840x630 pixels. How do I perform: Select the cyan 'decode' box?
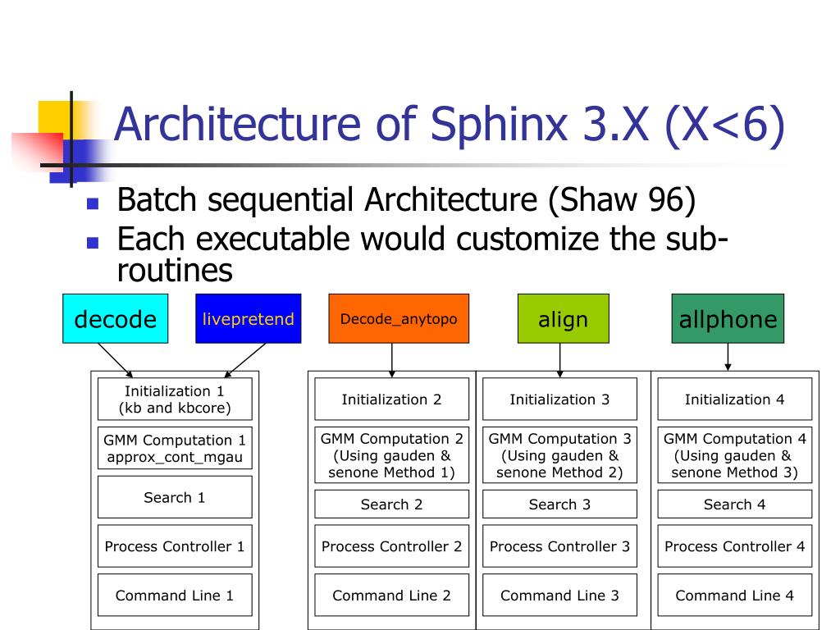pos(115,319)
